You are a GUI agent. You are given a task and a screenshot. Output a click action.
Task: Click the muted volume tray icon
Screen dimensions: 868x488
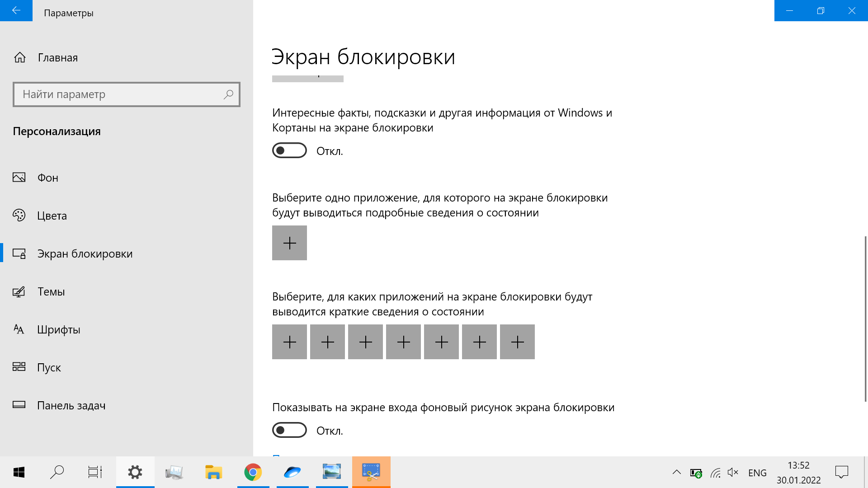tap(733, 473)
